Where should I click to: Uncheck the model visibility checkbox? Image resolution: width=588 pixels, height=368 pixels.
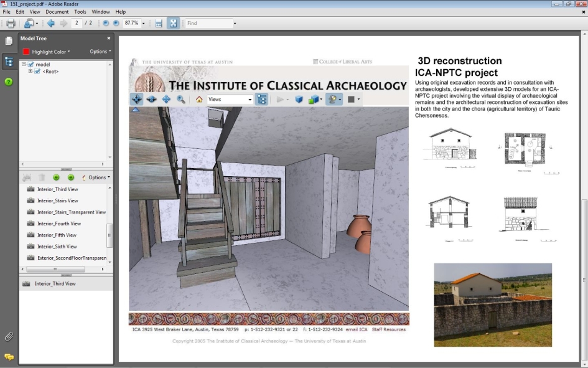coord(31,65)
